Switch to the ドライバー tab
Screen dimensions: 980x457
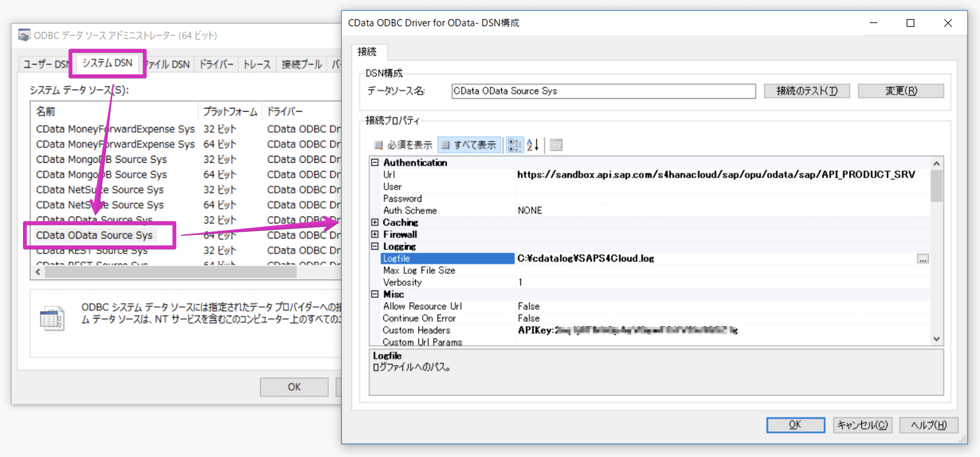click(216, 64)
